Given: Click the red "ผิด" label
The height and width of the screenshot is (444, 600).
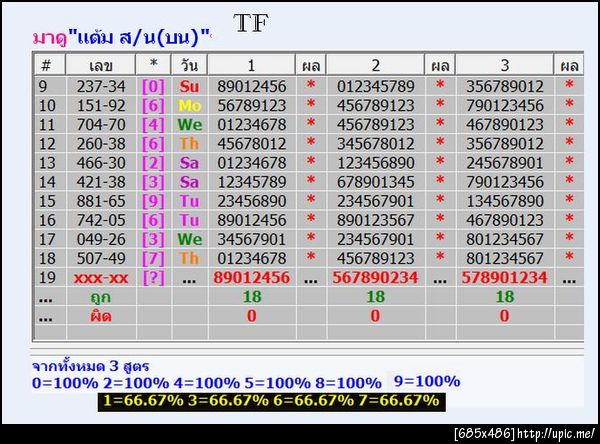Looking at the screenshot, I should click(101, 317).
